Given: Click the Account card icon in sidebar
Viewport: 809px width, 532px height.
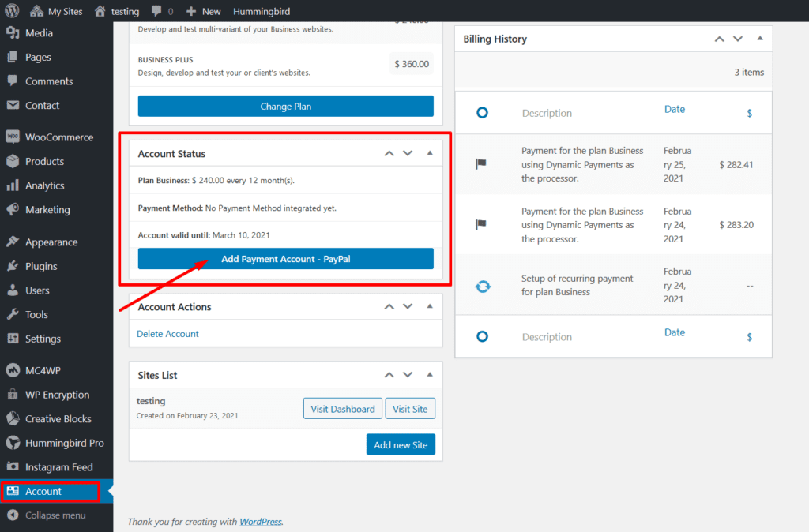Looking at the screenshot, I should (13, 491).
